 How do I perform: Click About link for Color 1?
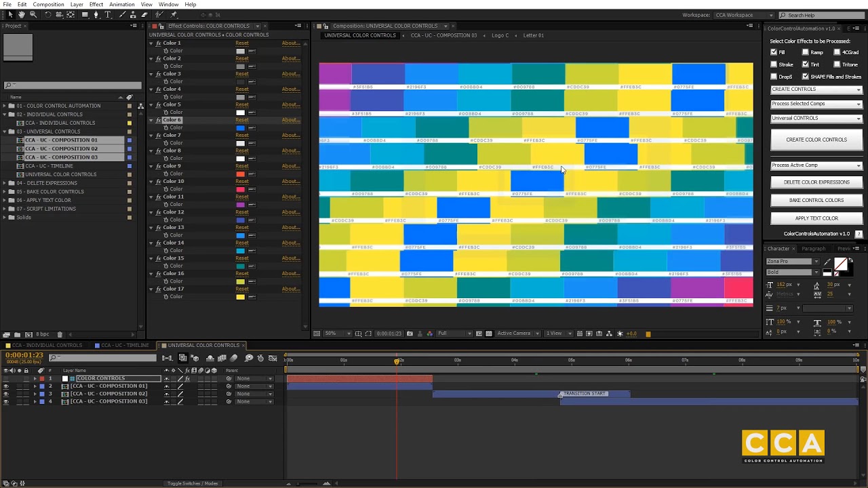291,43
